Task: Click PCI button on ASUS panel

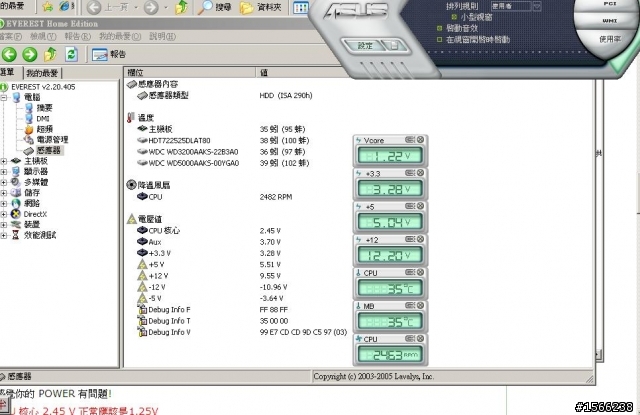Action: pos(609,4)
